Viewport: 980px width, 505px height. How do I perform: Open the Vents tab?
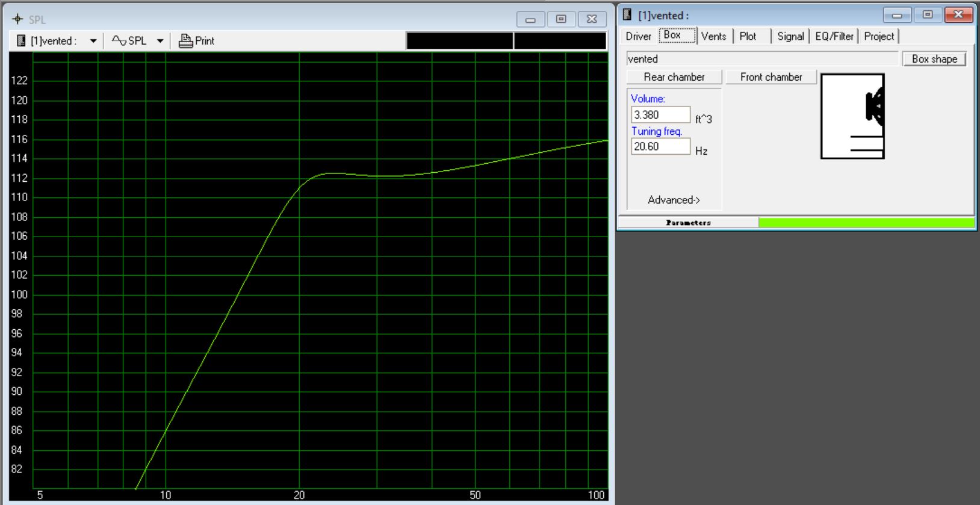click(714, 36)
